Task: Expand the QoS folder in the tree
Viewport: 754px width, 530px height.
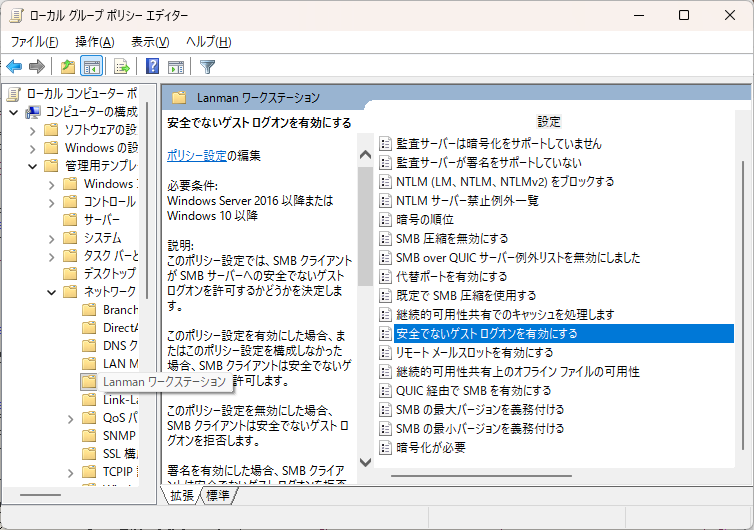Action: [x=69, y=418]
